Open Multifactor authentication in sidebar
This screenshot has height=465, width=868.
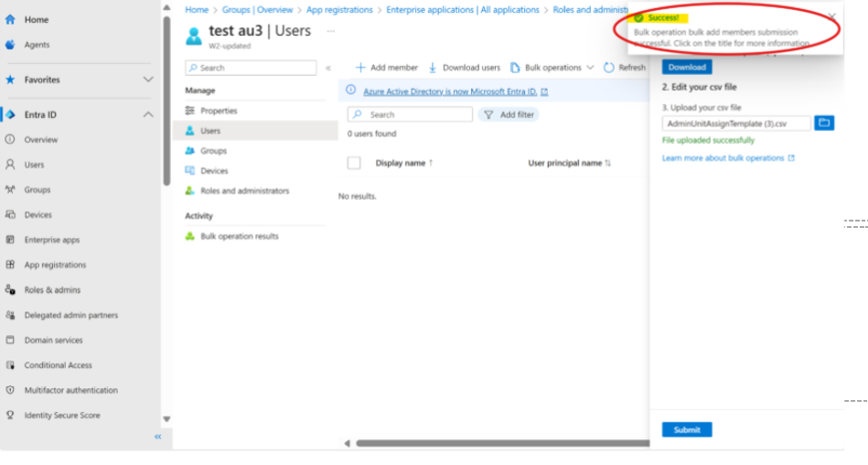(x=70, y=390)
